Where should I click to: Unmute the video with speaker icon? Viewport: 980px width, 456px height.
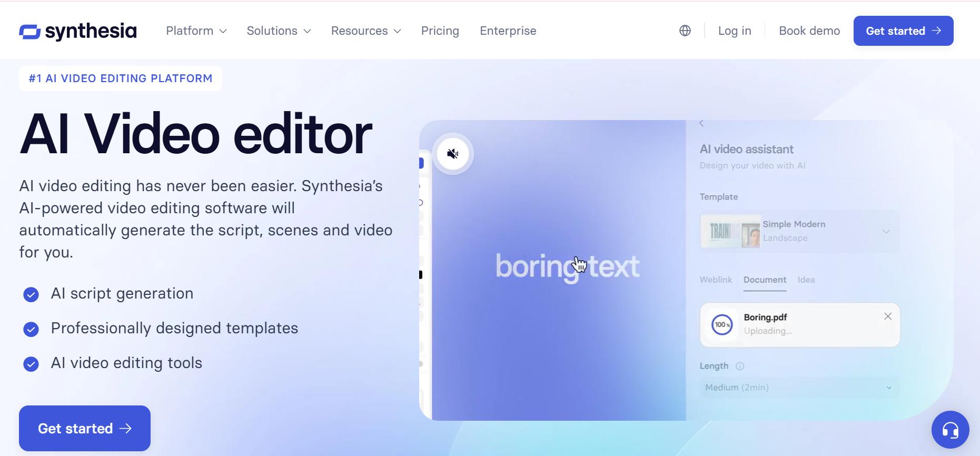point(452,154)
